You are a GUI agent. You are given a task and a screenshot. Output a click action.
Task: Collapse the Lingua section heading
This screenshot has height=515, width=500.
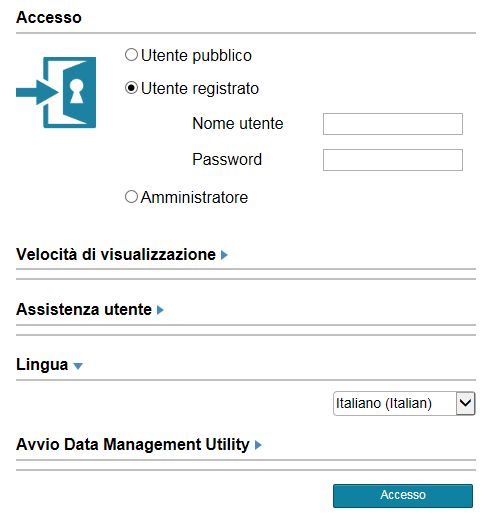point(42,364)
